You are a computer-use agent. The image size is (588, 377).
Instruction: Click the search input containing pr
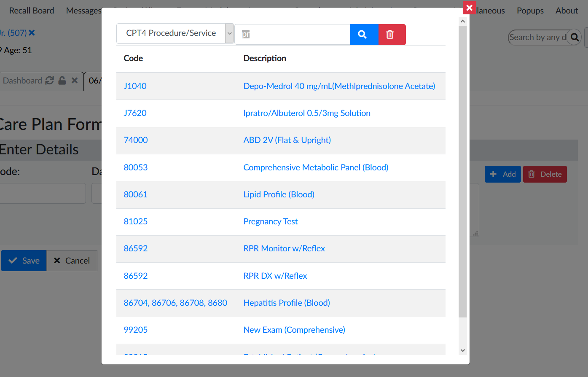[x=292, y=34]
